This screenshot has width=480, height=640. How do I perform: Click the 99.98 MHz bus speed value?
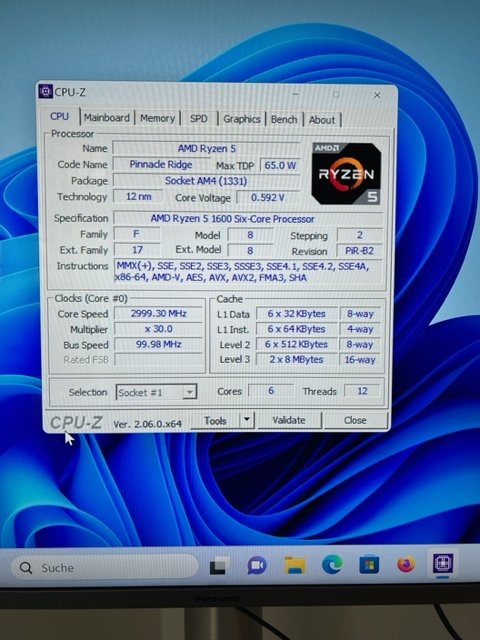tap(159, 344)
